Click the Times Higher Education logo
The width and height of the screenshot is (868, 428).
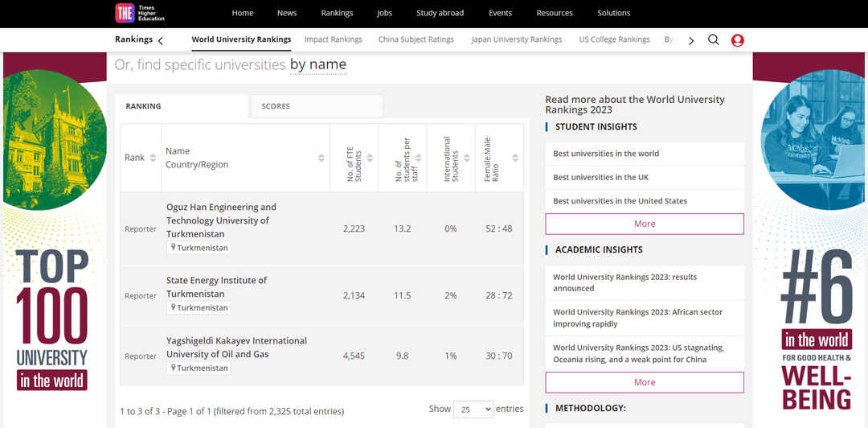coord(140,13)
